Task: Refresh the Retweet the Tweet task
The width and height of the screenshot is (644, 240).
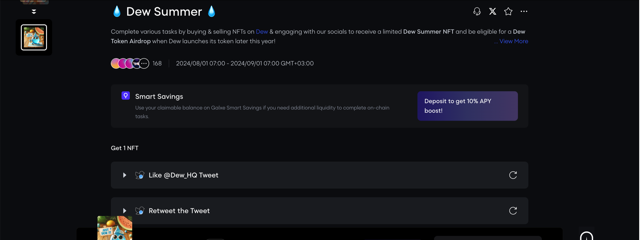Action: click(513, 211)
